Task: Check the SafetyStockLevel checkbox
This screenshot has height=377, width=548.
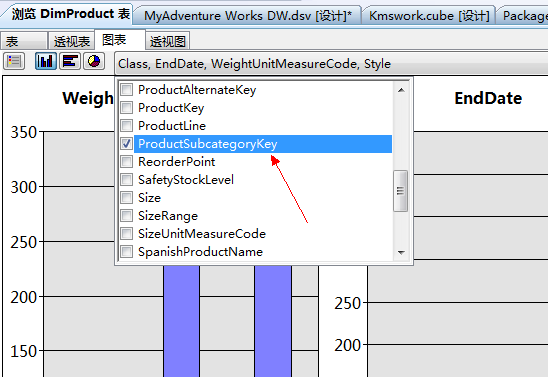Action: 126,180
